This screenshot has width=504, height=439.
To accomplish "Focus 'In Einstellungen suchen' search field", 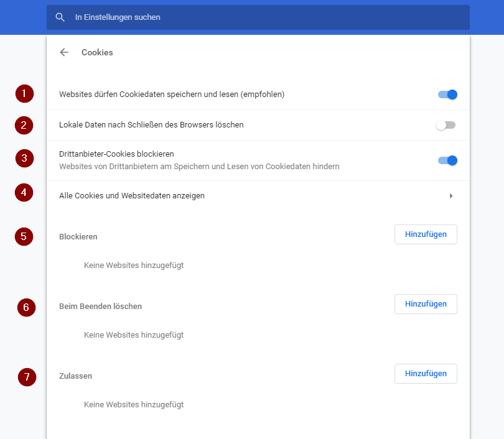I will pos(258,17).
